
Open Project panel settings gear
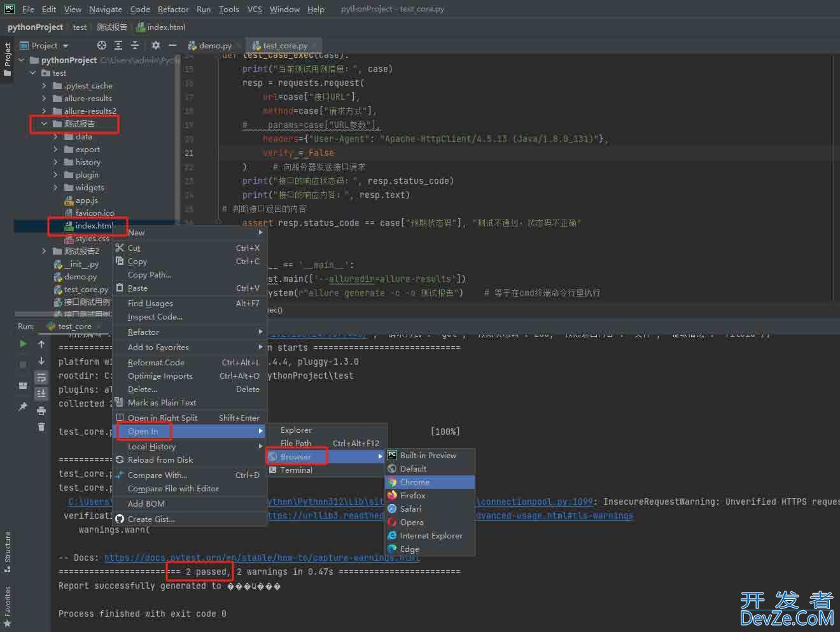point(156,45)
